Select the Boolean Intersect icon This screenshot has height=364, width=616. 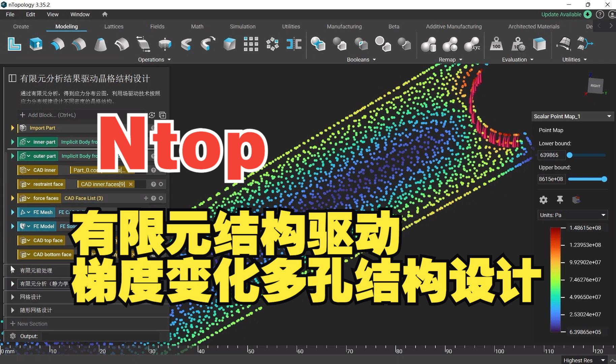pyautogui.click(x=361, y=44)
